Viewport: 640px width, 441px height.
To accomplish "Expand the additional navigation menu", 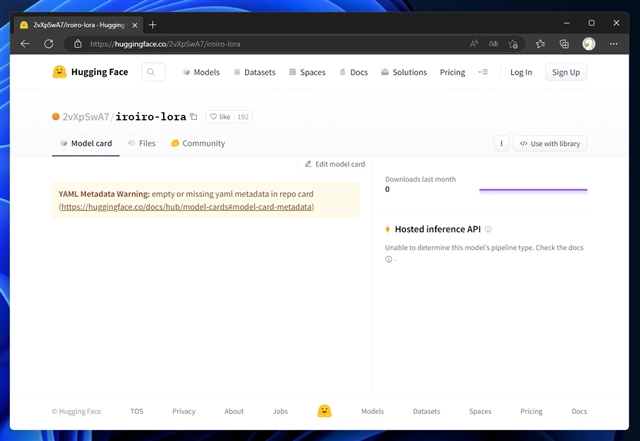I will click(x=483, y=72).
